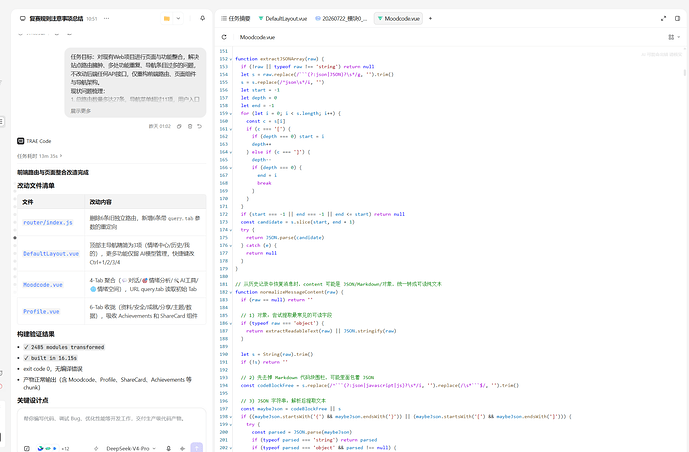689x452 pixels.
Task: Click the list icon at left window edge
Action: [x=2, y=121]
